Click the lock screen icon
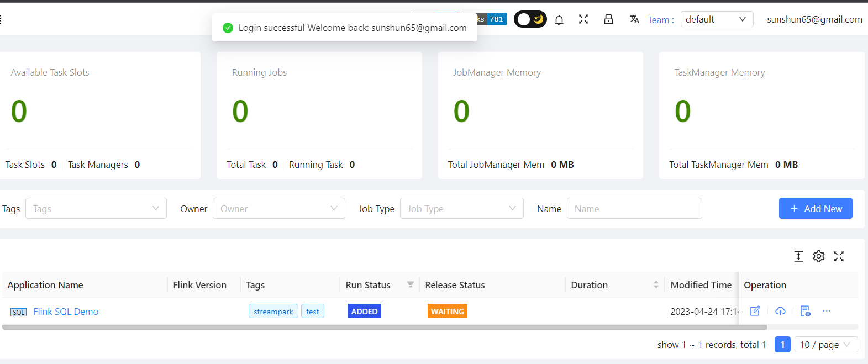Viewport: 868px width, 364px height. click(x=608, y=19)
